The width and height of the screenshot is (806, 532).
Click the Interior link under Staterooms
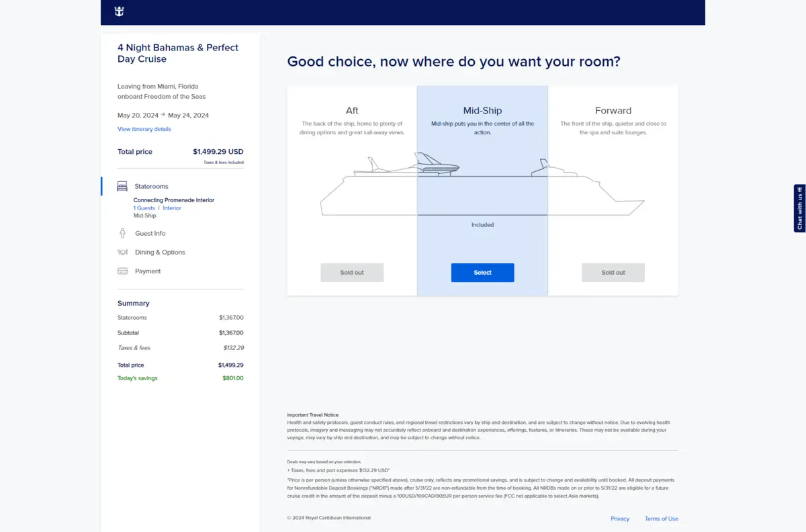pos(172,208)
